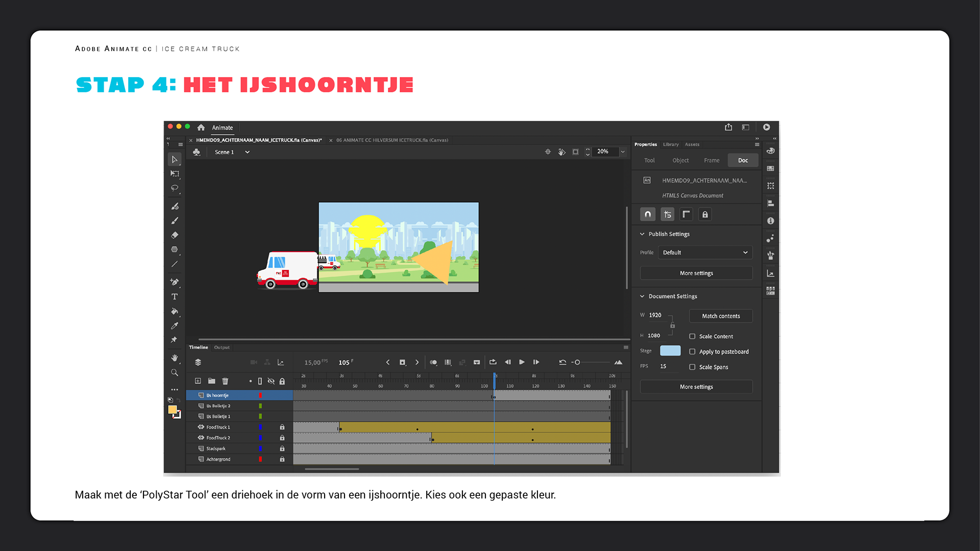Viewport: 980px width, 551px height.
Task: Open the Scene 1 dropdown
Action: click(247, 152)
